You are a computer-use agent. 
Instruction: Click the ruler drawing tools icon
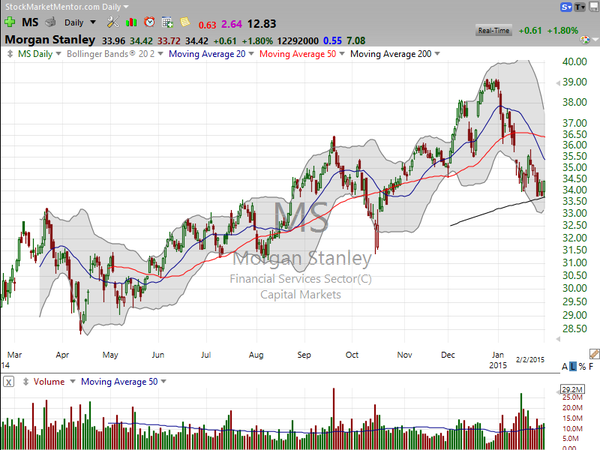(594, 354)
